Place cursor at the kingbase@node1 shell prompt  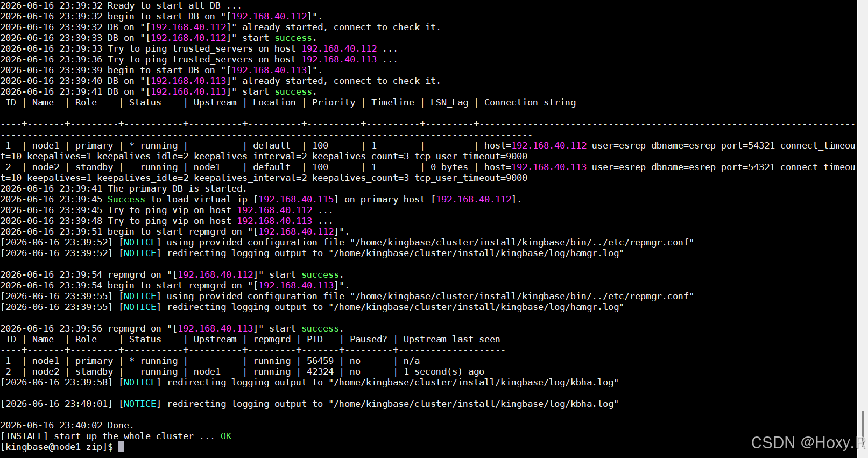click(x=57, y=447)
